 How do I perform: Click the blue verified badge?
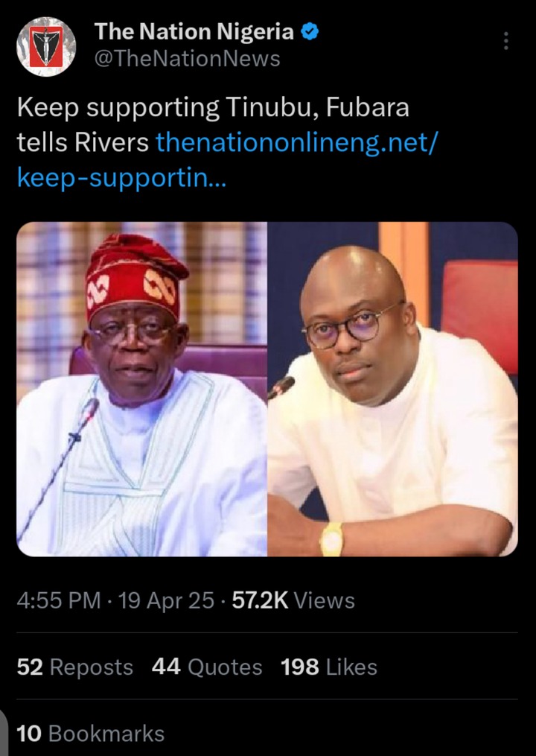pos(309,32)
